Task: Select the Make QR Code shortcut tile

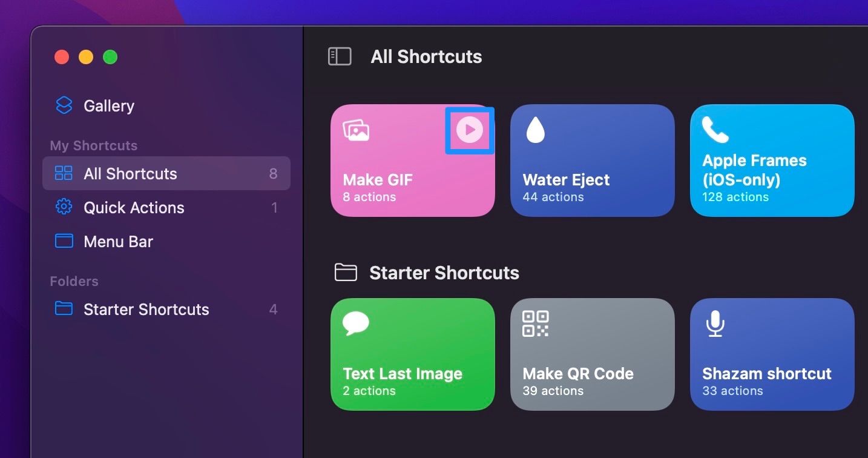Action: tap(592, 354)
